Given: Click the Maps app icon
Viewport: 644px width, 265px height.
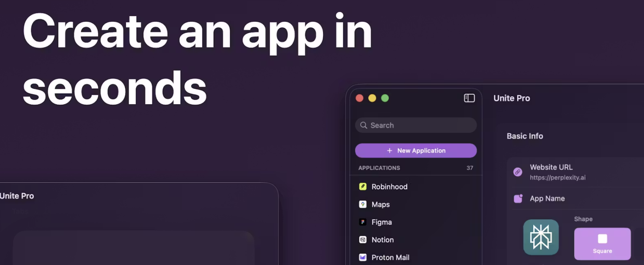Looking at the screenshot, I should [363, 204].
